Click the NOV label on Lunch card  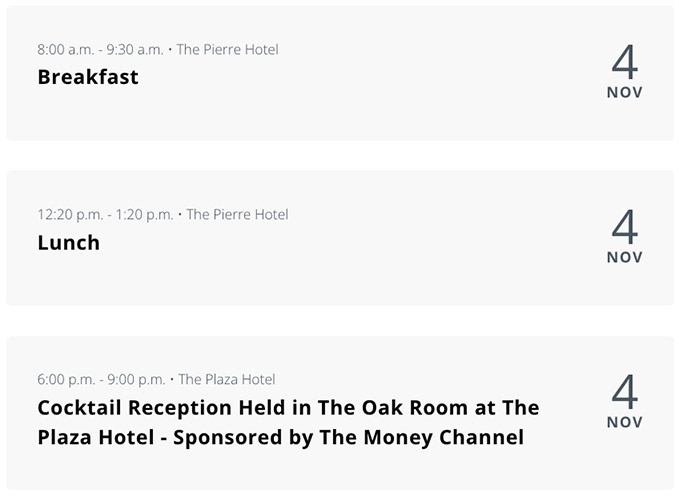click(624, 257)
